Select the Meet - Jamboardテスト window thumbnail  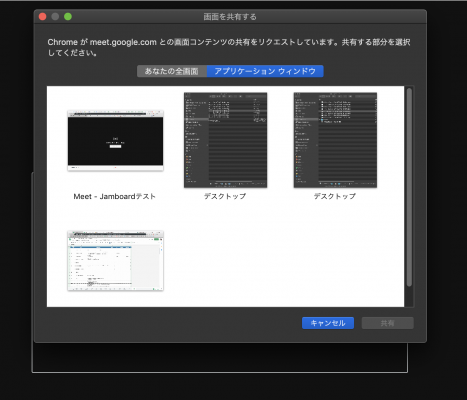coord(115,141)
